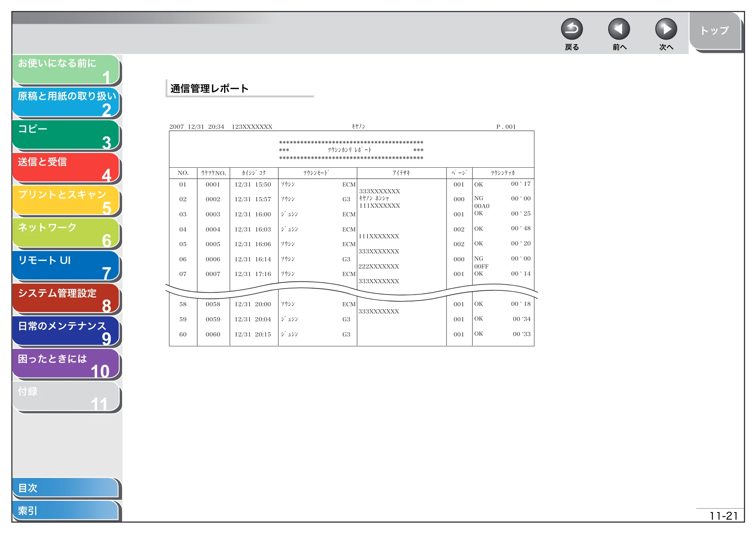
Task: Open chapter 1 お使いになる前に
Action: [66, 69]
